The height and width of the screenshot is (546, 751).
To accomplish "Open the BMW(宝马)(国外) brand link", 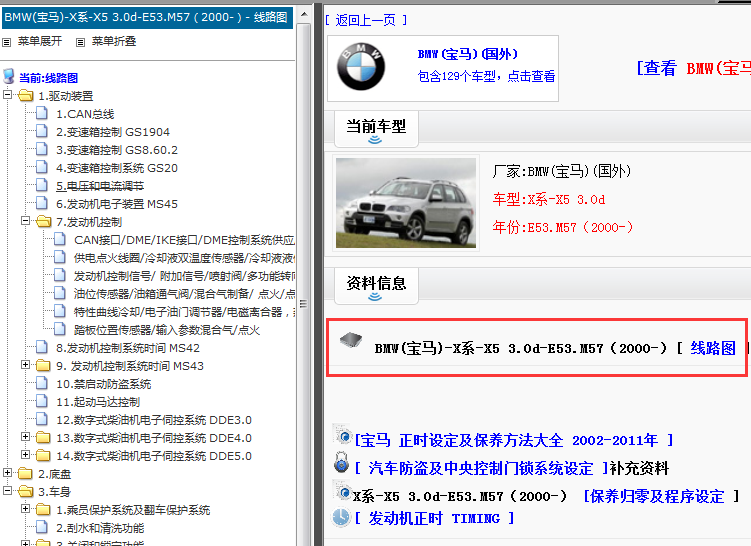I will click(x=467, y=54).
